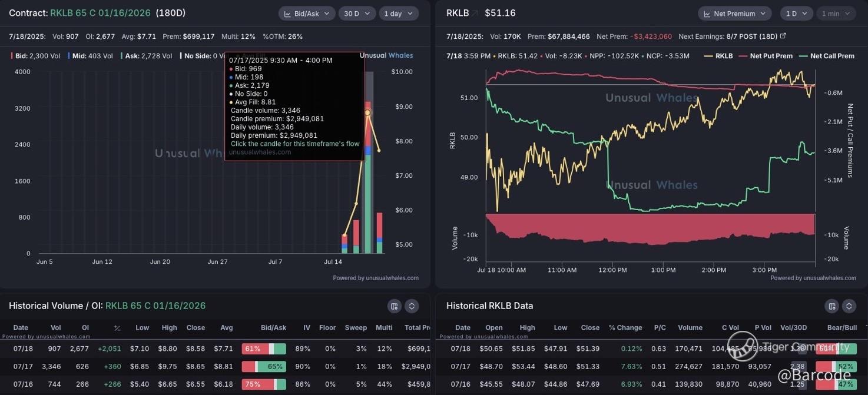868x395 pixels.
Task: Toggle the Net Put Prem line legend
Action: (766, 56)
